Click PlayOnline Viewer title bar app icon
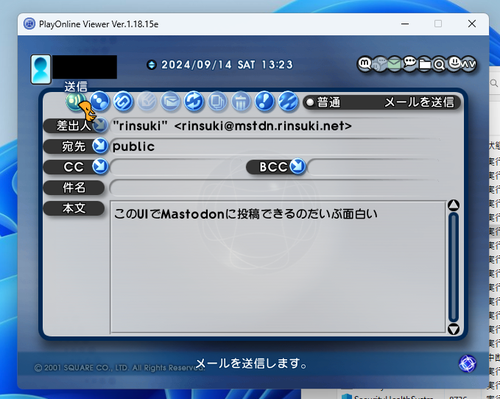The width and height of the screenshot is (500, 399). pyautogui.click(x=29, y=24)
